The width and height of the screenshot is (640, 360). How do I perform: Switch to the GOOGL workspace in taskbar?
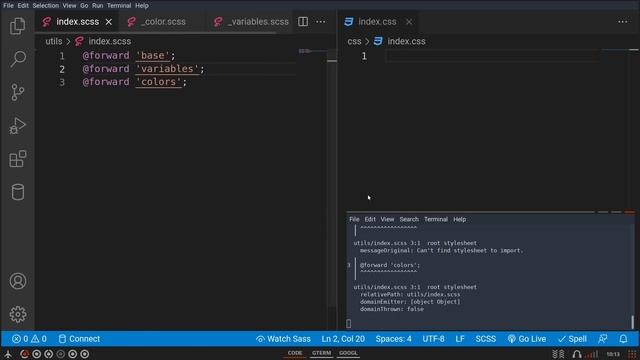pyautogui.click(x=348, y=353)
